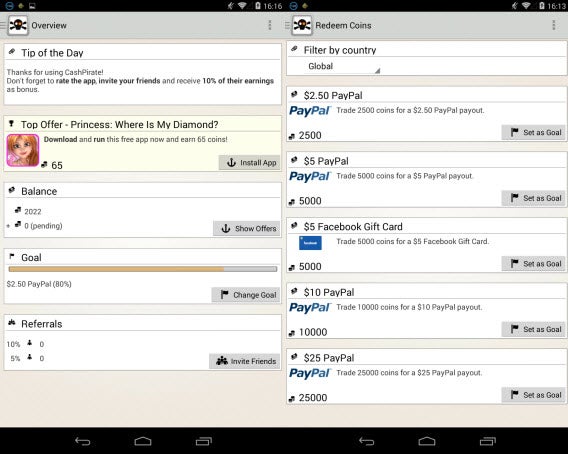Click the goal progress bar
The height and width of the screenshot is (454, 568).
[x=143, y=269]
